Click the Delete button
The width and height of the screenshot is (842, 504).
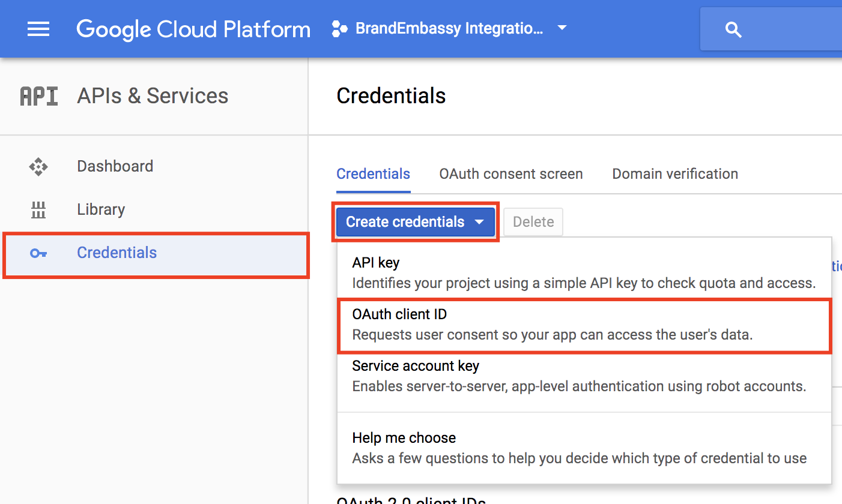point(533,222)
